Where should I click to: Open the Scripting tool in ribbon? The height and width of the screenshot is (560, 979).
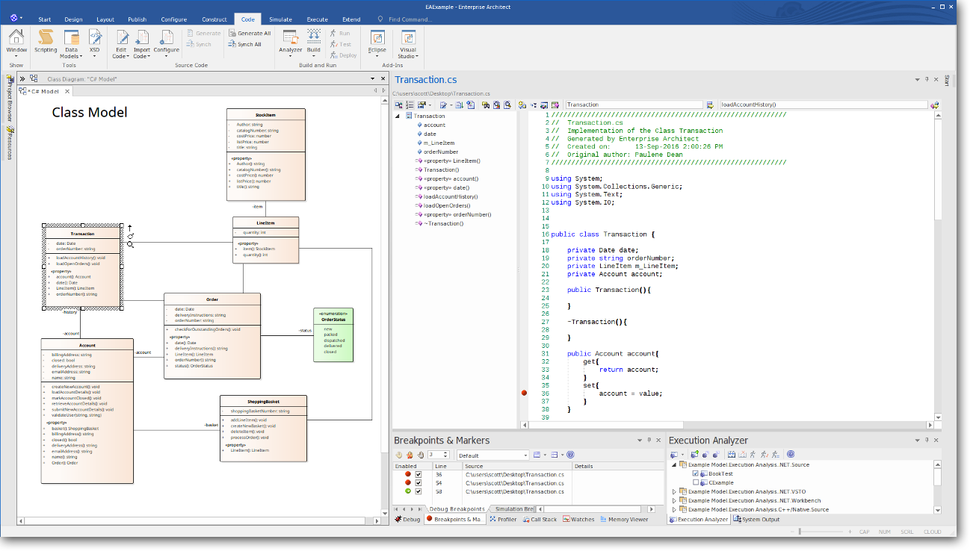tap(46, 41)
